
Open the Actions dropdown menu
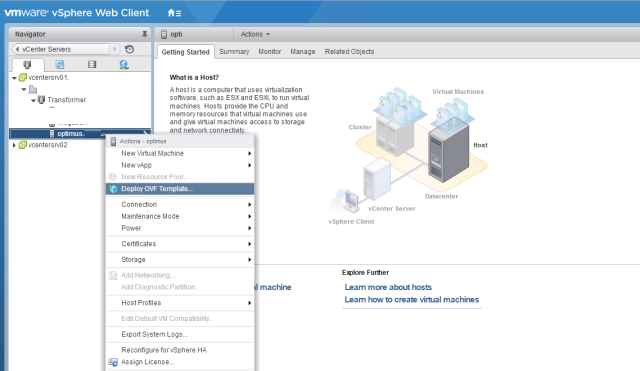point(255,34)
